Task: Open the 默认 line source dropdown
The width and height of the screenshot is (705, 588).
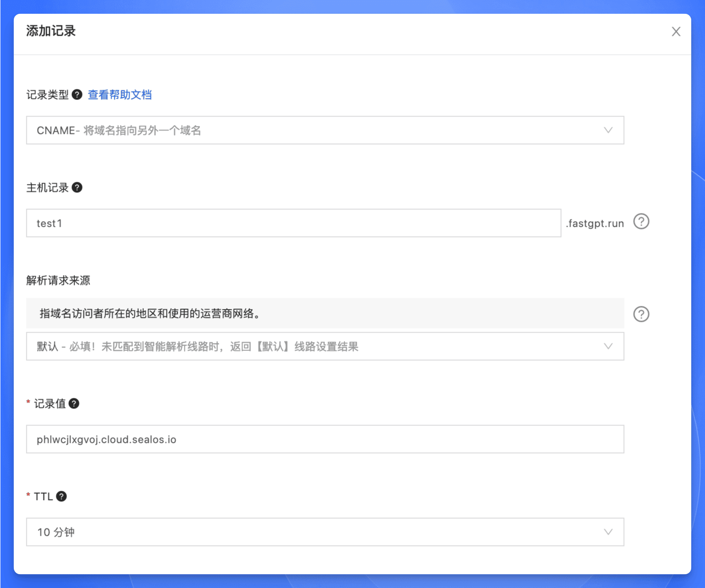Action: pos(325,346)
